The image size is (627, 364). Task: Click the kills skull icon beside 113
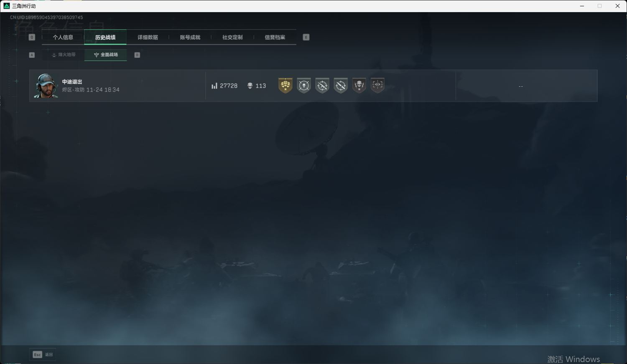tap(250, 86)
